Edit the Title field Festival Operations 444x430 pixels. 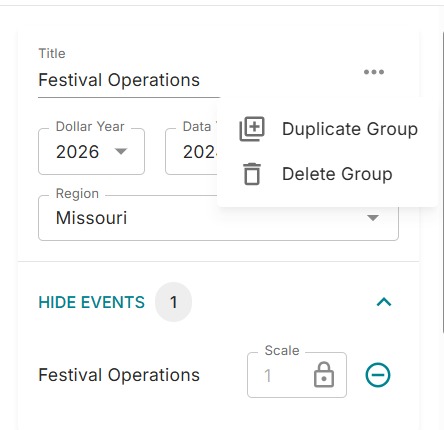(129, 80)
